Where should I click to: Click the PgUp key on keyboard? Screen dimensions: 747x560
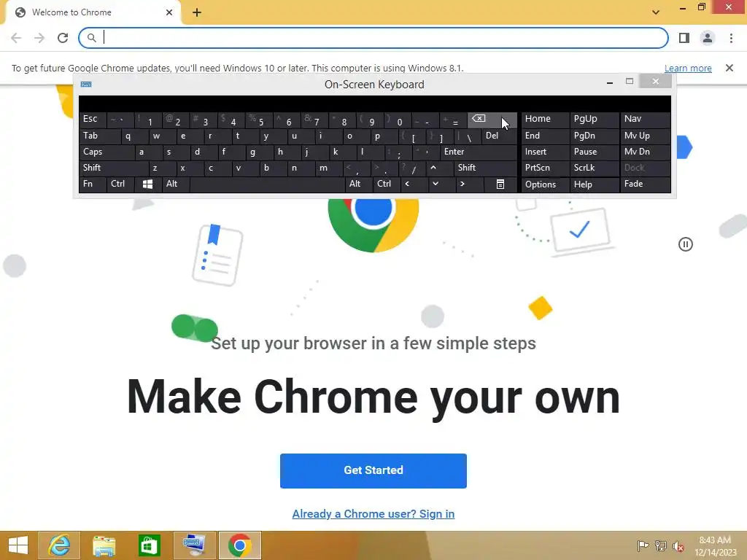(x=594, y=119)
